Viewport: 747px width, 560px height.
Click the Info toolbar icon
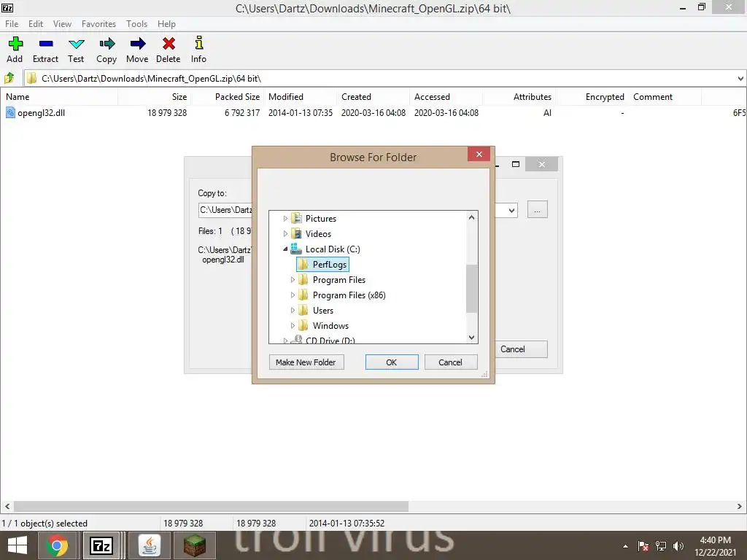tap(199, 43)
